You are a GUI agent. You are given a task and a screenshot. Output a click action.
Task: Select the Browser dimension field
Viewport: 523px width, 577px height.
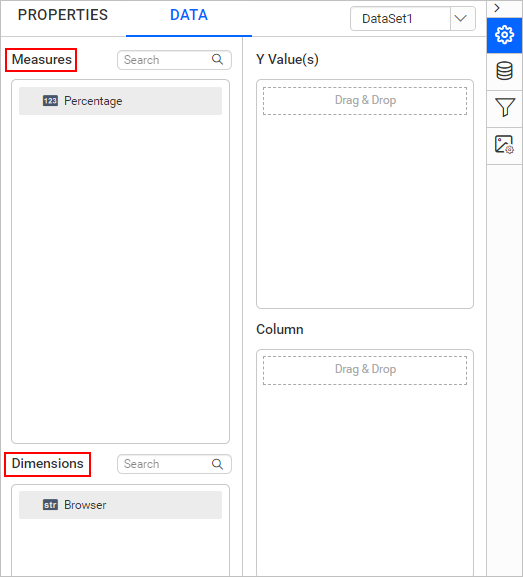pos(120,505)
